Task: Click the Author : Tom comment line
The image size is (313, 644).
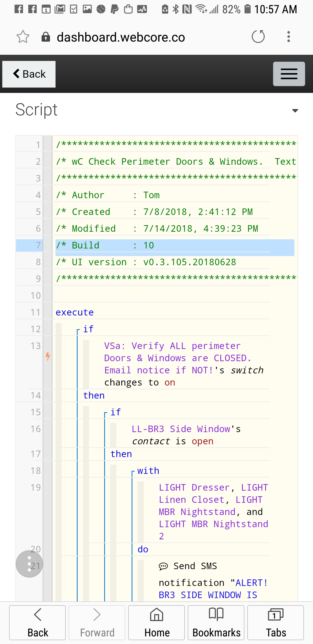Action: pyautogui.click(x=108, y=195)
